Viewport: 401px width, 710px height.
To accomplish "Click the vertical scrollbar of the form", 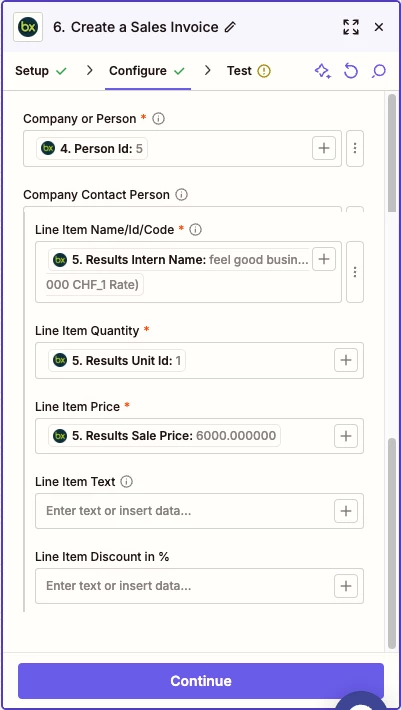I will [x=392, y=371].
